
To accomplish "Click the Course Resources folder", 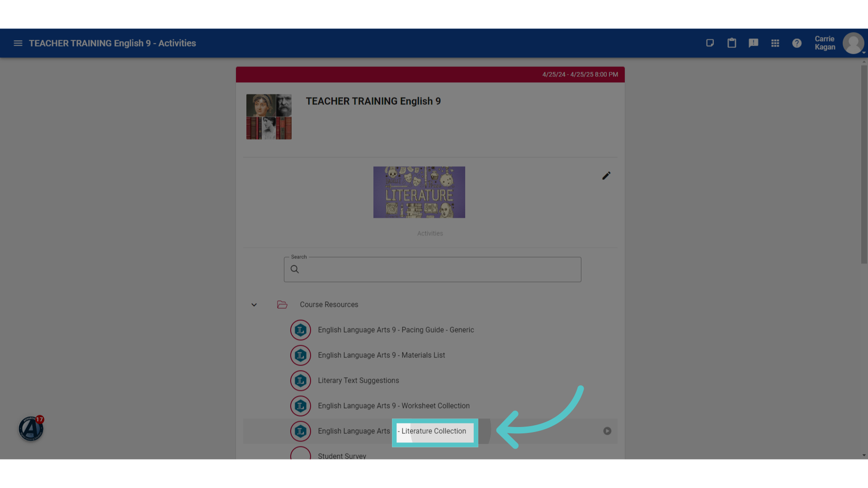I will pyautogui.click(x=329, y=305).
